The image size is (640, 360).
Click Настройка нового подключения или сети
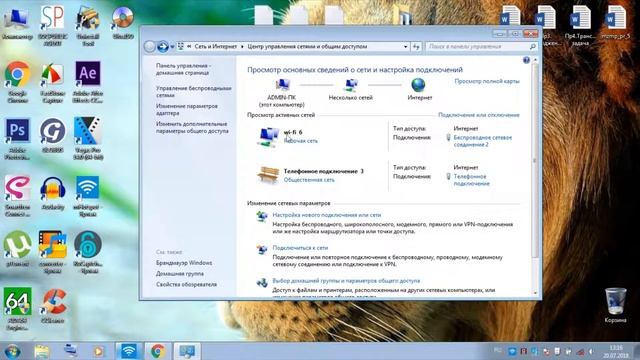click(x=327, y=215)
